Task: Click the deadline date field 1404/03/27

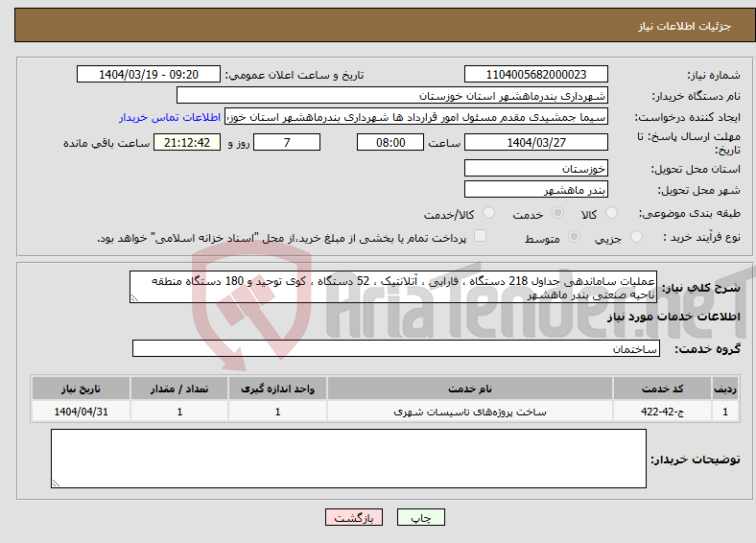Action: coord(536,142)
